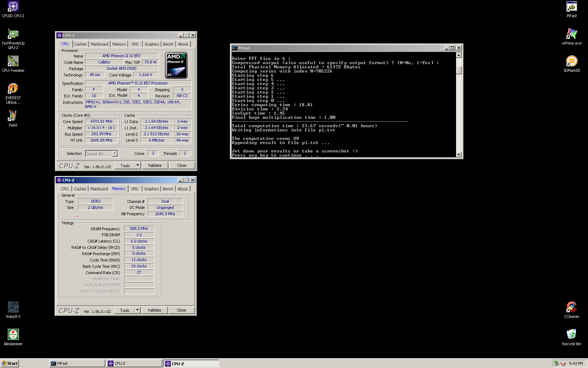Open SPD tab in lower CPU-Z window
The image size is (588, 368).
pos(135,189)
